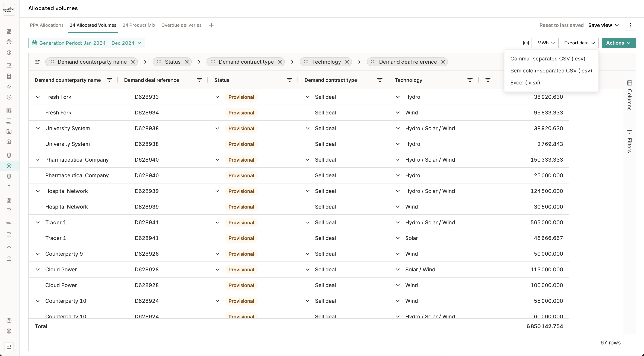Open the Filters side panel
This screenshot has height=356, width=644.
629,141
